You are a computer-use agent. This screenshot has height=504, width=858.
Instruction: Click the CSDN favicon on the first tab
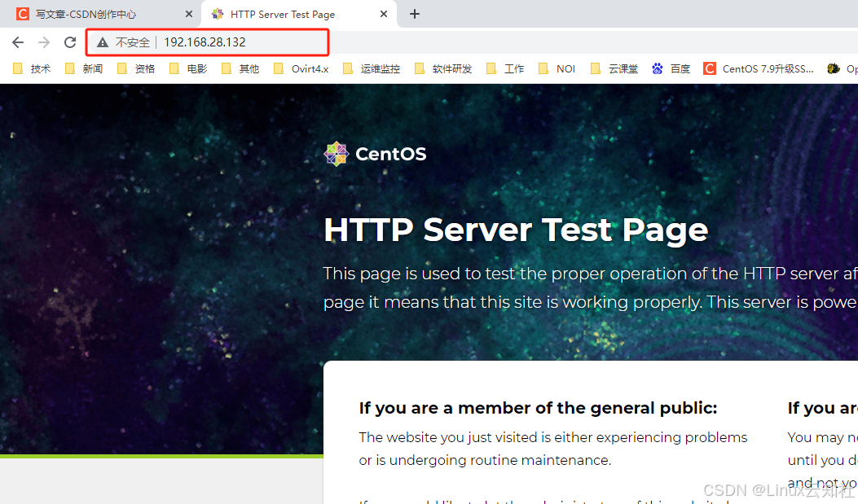pyautogui.click(x=23, y=14)
